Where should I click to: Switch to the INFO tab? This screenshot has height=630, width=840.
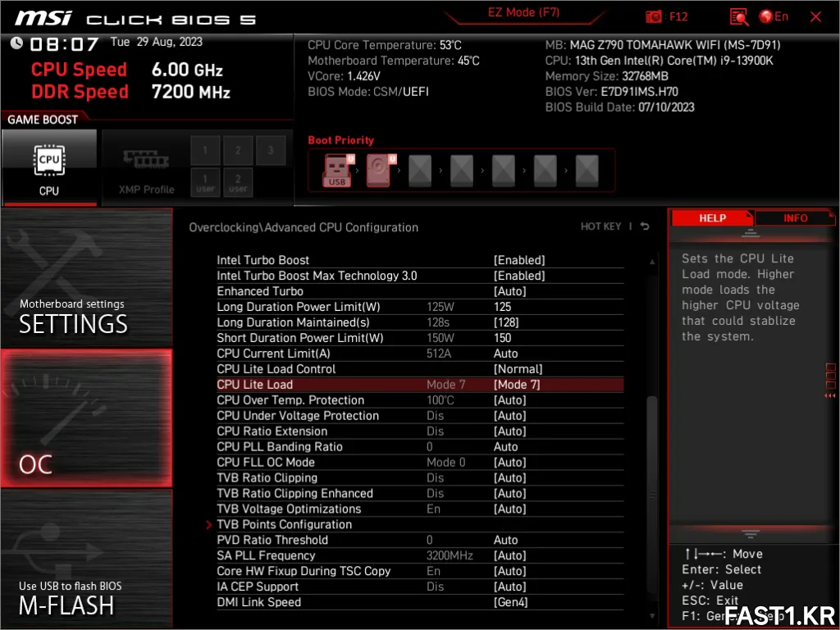click(795, 218)
